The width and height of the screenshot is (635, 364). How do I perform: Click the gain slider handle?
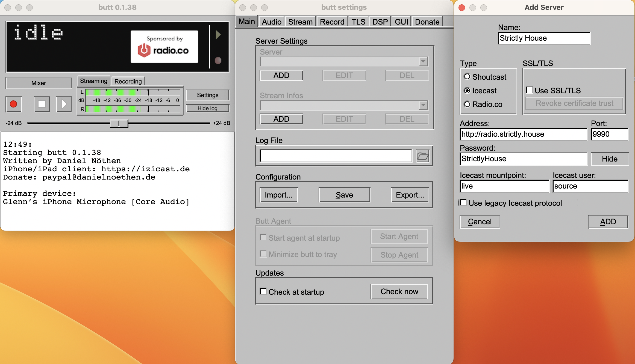point(119,123)
